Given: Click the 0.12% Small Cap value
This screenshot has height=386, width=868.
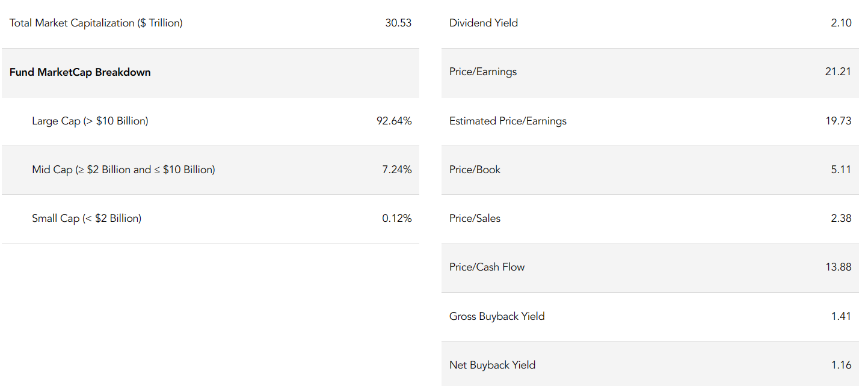Looking at the screenshot, I should point(397,218).
